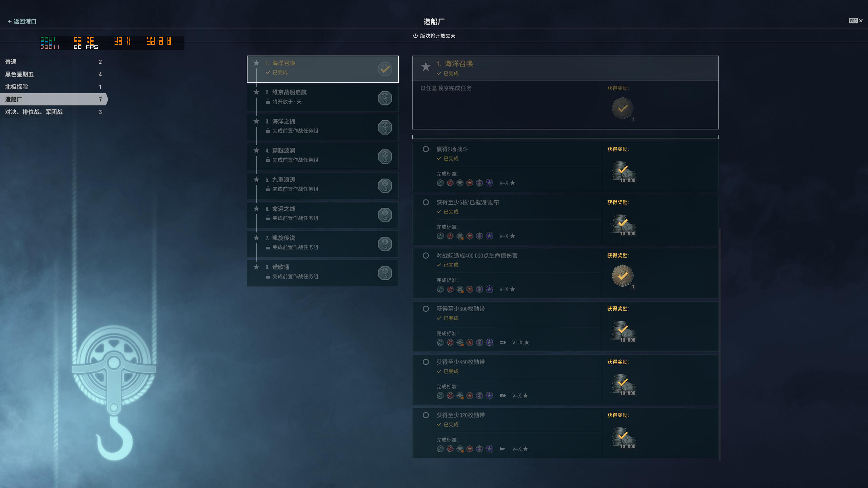Open mission group 4 穿越波澜
Screen dimensions: 868x488
click(322, 157)
